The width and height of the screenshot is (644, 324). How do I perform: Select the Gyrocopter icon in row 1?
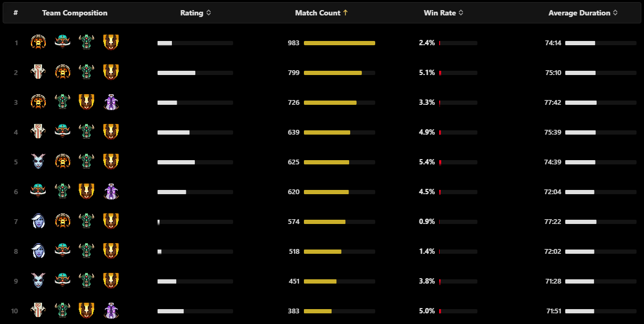pos(62,42)
